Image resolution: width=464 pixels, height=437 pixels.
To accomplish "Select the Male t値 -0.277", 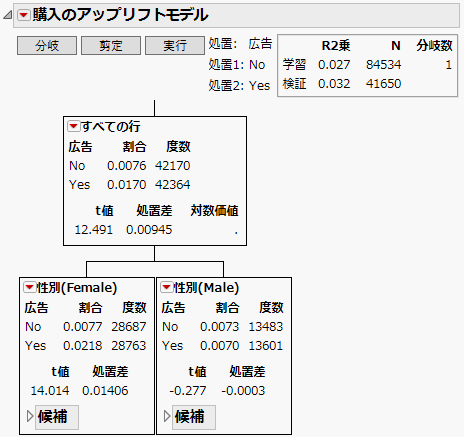I will tap(188, 391).
